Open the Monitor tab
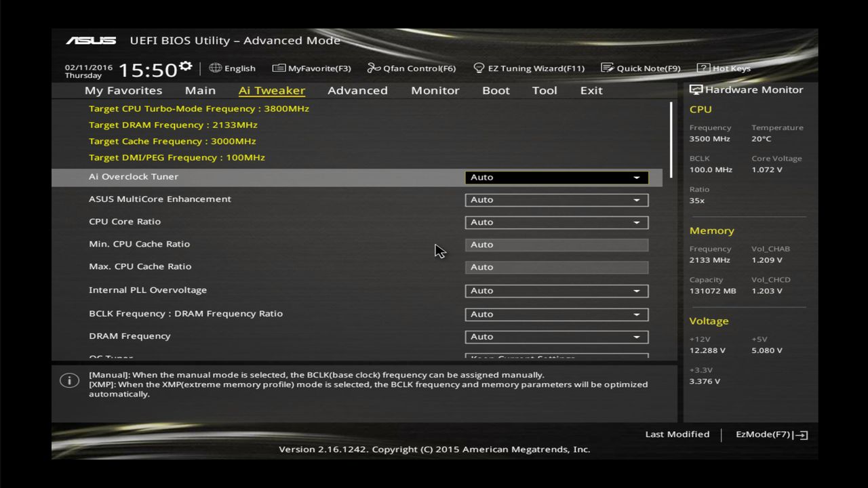Viewport: 868px width, 488px height. 435,90
